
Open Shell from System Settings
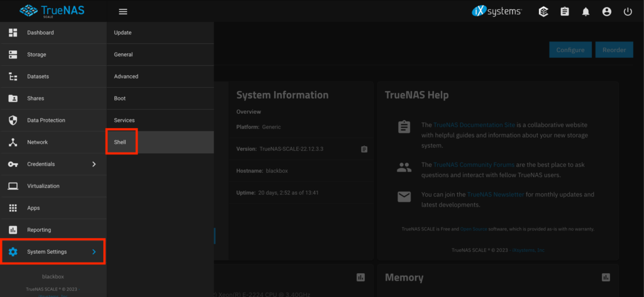pos(160,143)
